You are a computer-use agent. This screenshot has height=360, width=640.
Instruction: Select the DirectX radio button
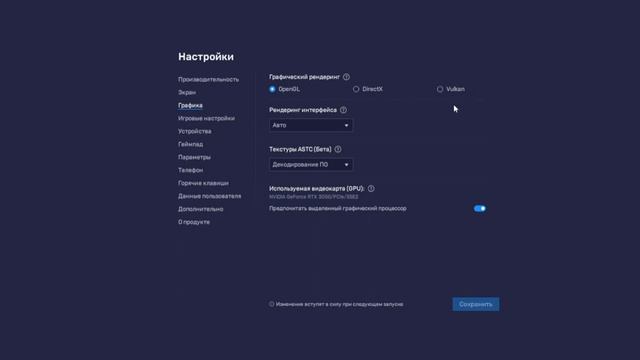tap(356, 89)
